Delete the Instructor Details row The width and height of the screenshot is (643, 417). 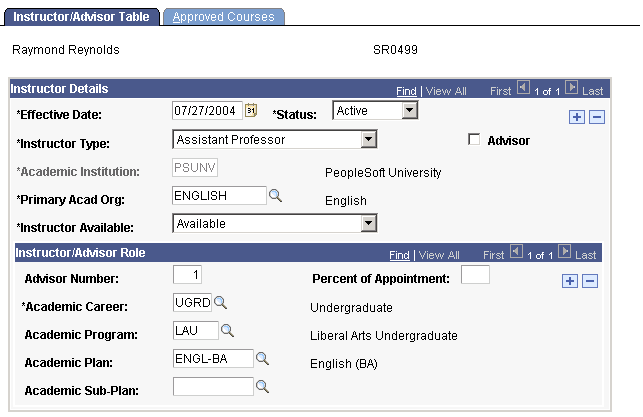click(596, 117)
